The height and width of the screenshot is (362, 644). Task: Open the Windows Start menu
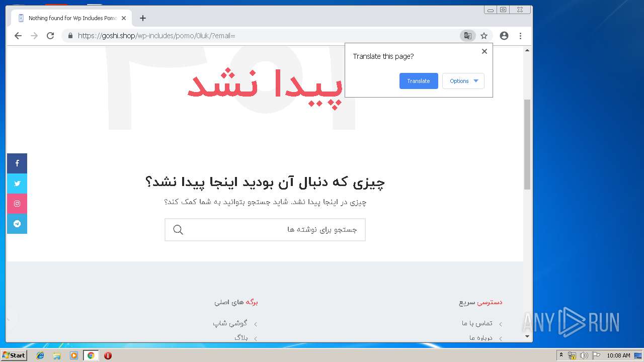14,355
